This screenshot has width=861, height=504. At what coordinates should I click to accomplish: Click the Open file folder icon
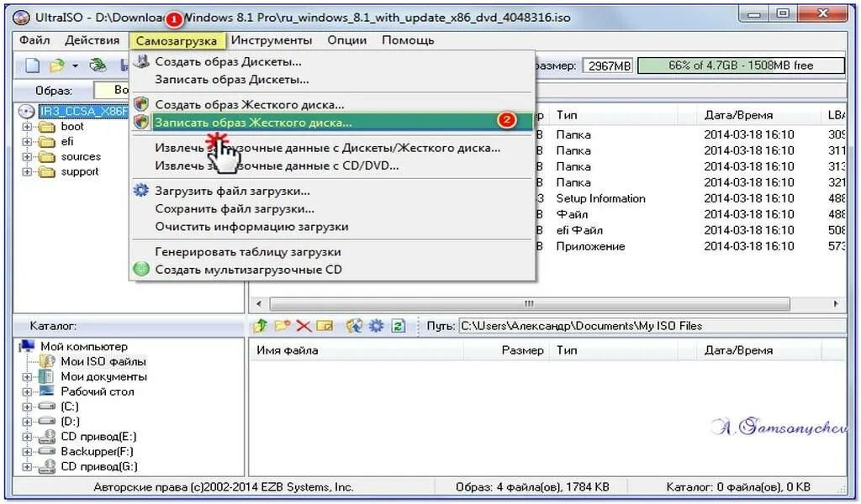(x=56, y=66)
